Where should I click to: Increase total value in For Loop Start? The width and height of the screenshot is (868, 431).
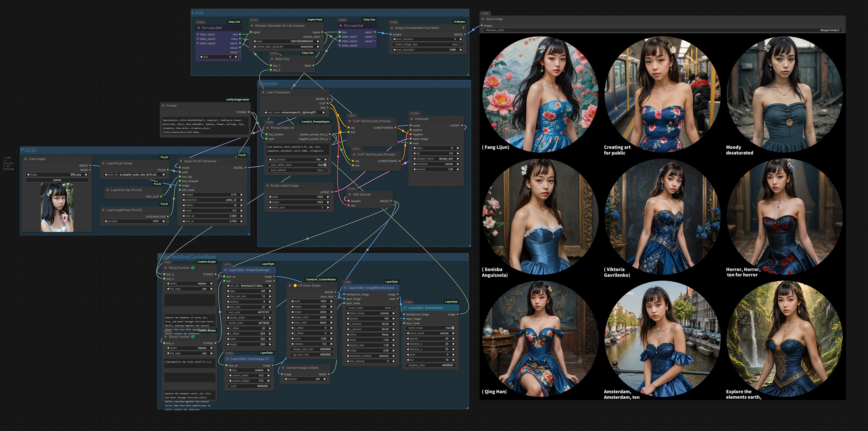pos(236,57)
